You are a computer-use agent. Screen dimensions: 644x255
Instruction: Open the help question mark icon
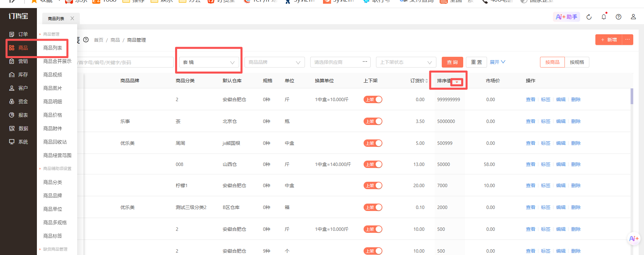point(619,17)
